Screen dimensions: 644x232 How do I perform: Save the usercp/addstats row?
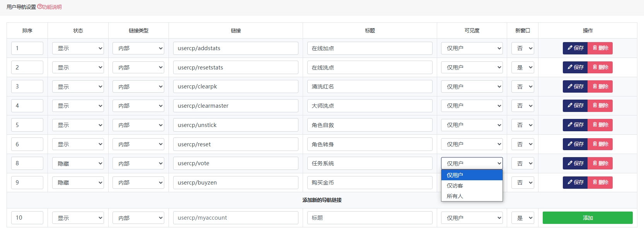575,48
